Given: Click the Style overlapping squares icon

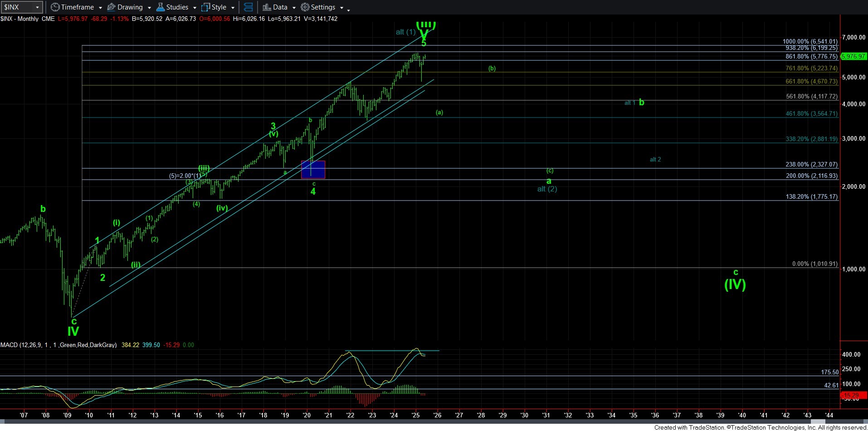Looking at the screenshot, I should pyautogui.click(x=205, y=7).
